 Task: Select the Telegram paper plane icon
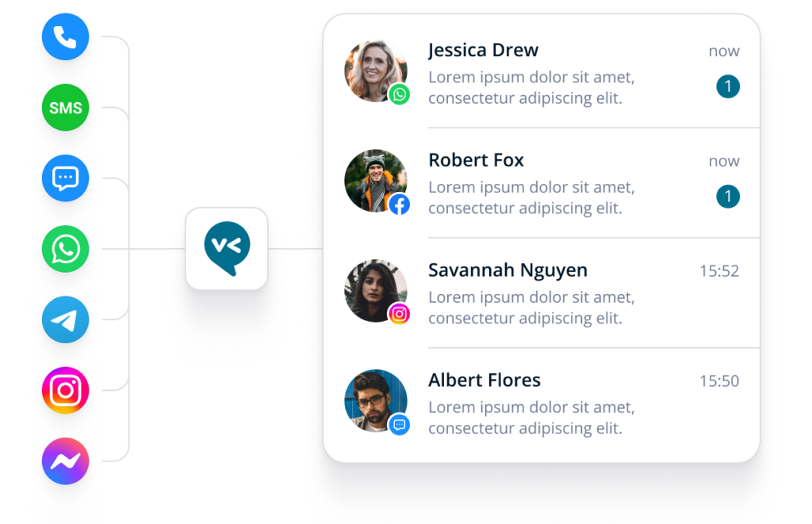coord(65,320)
